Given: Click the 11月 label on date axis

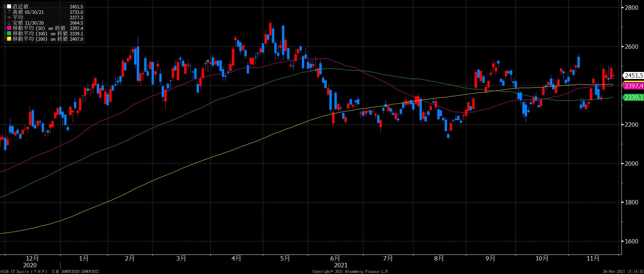Looking at the screenshot, I should tap(593, 259).
